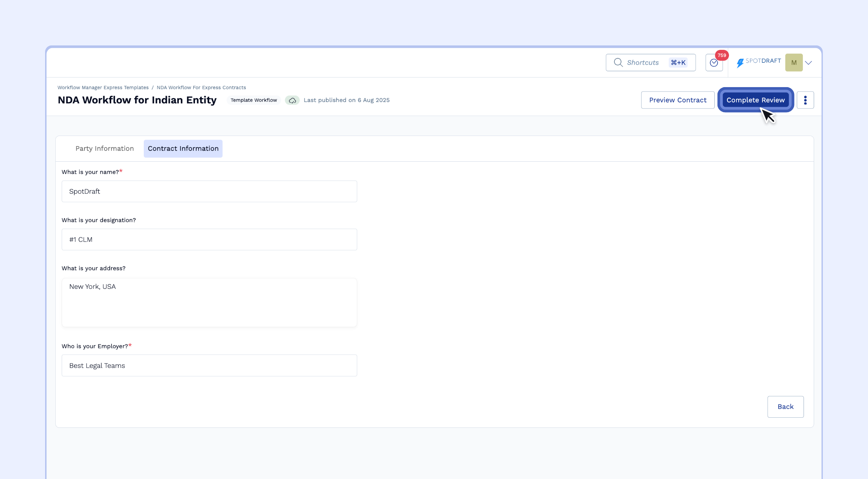Switch to the Party Information tab

click(104, 148)
